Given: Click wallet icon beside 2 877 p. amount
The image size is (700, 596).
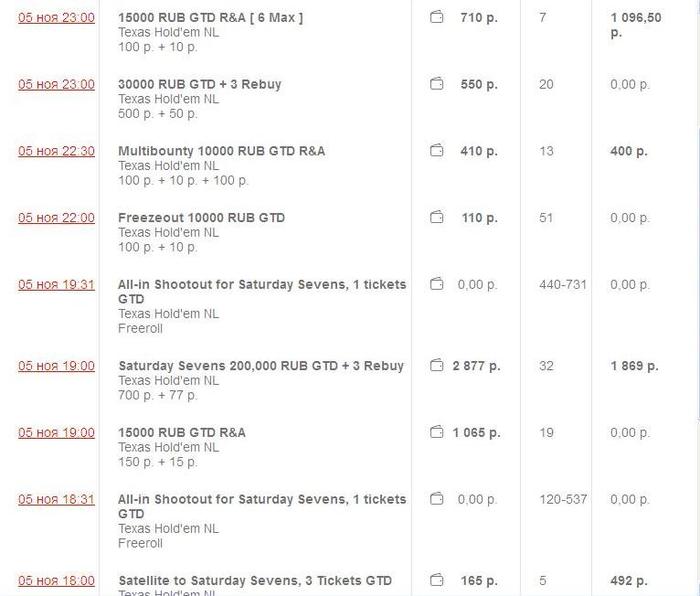Looking at the screenshot, I should coord(436,366).
